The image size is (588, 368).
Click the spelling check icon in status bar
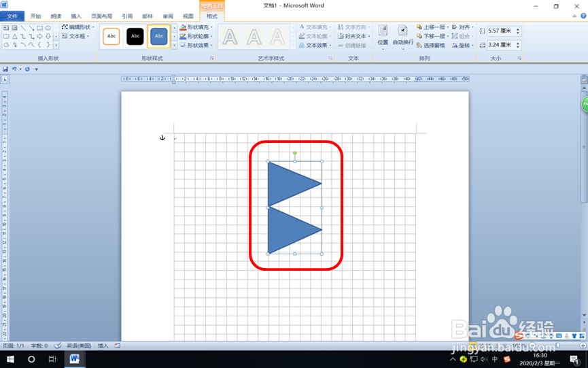(57, 346)
